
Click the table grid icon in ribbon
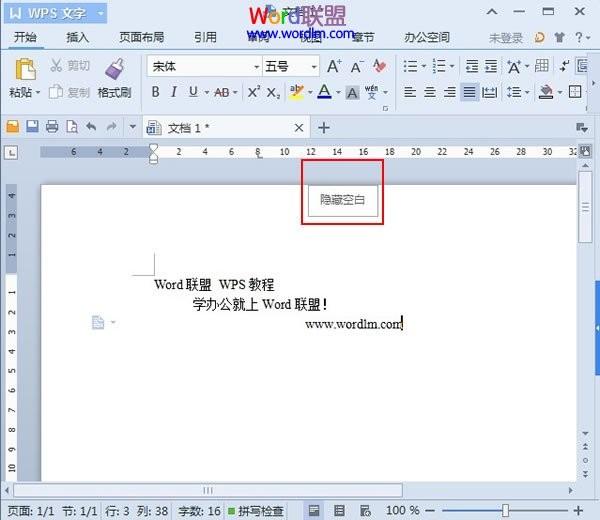click(541, 66)
